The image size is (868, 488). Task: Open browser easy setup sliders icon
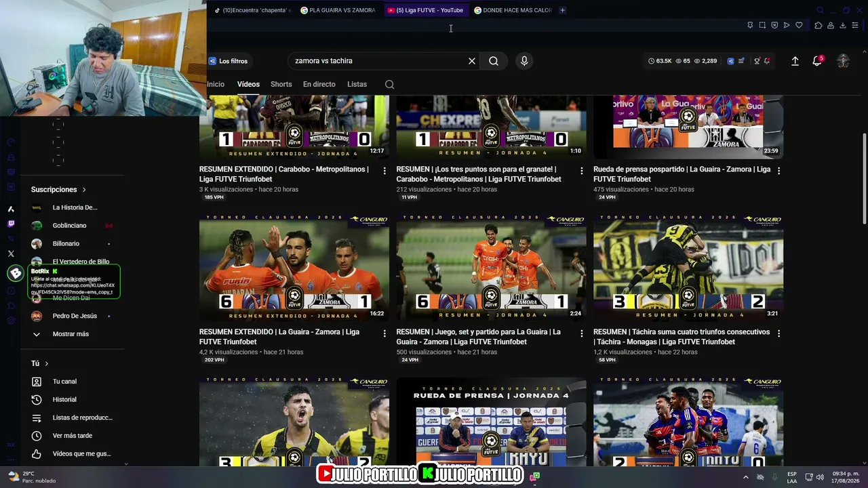(855, 25)
